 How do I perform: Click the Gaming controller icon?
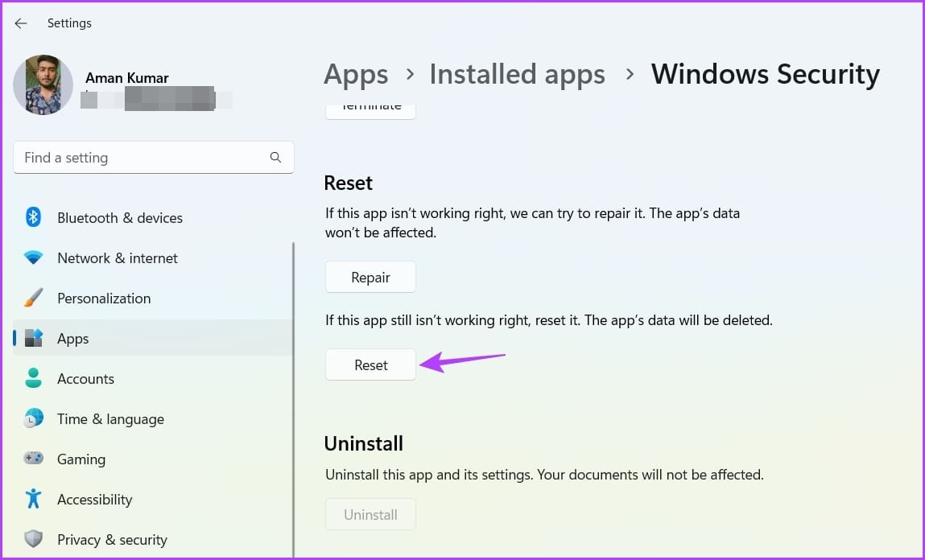[x=34, y=458]
